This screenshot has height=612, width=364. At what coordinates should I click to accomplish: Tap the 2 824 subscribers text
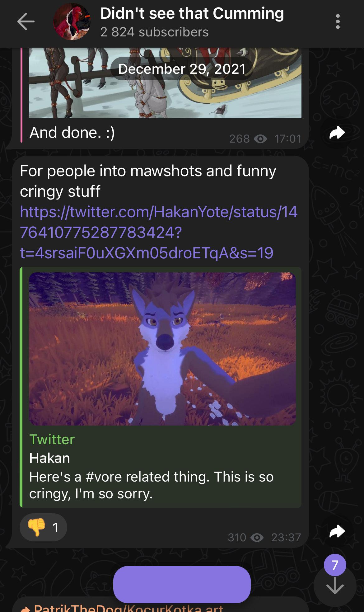[154, 32]
